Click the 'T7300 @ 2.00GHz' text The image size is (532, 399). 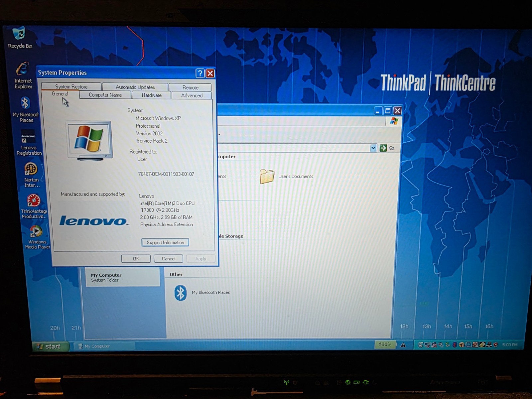pos(160,210)
